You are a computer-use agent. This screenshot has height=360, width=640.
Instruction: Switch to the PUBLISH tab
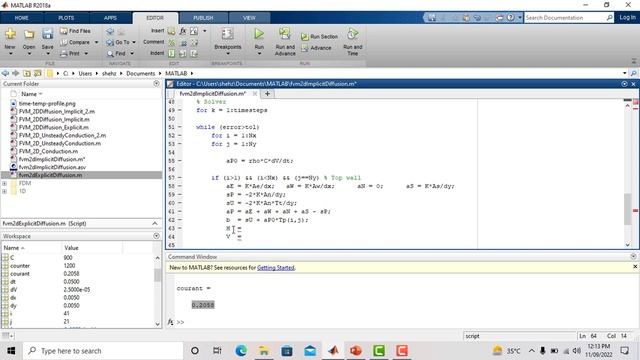(x=203, y=18)
